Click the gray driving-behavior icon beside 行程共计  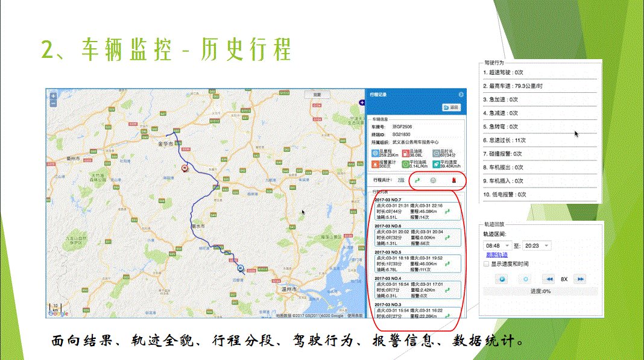433,180
